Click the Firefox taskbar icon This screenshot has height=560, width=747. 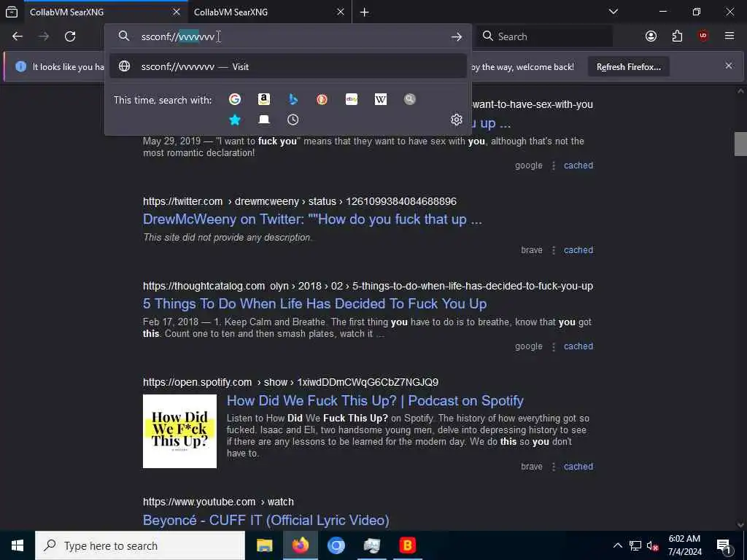(x=300, y=545)
